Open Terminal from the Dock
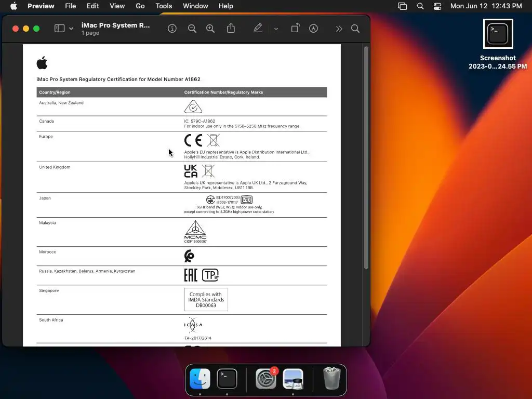 point(227,379)
